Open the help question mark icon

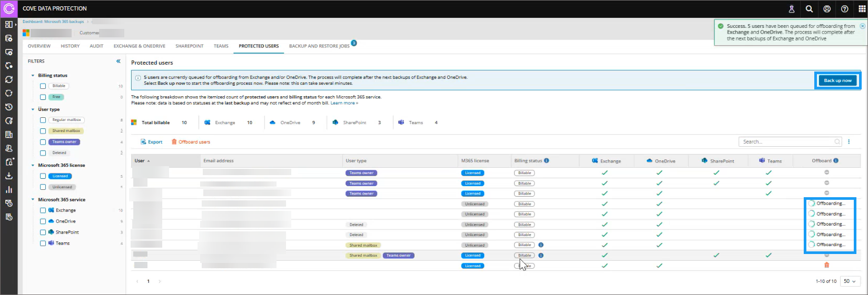844,9
